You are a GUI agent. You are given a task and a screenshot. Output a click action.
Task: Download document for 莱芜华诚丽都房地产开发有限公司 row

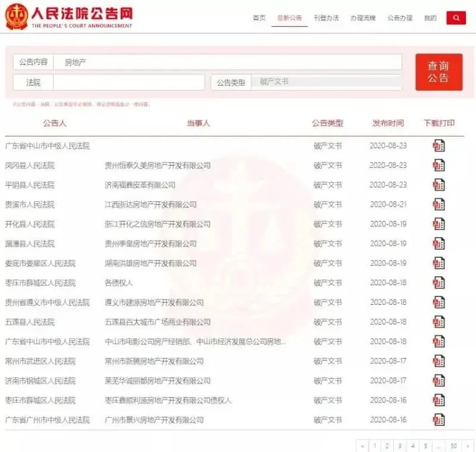pos(439,381)
